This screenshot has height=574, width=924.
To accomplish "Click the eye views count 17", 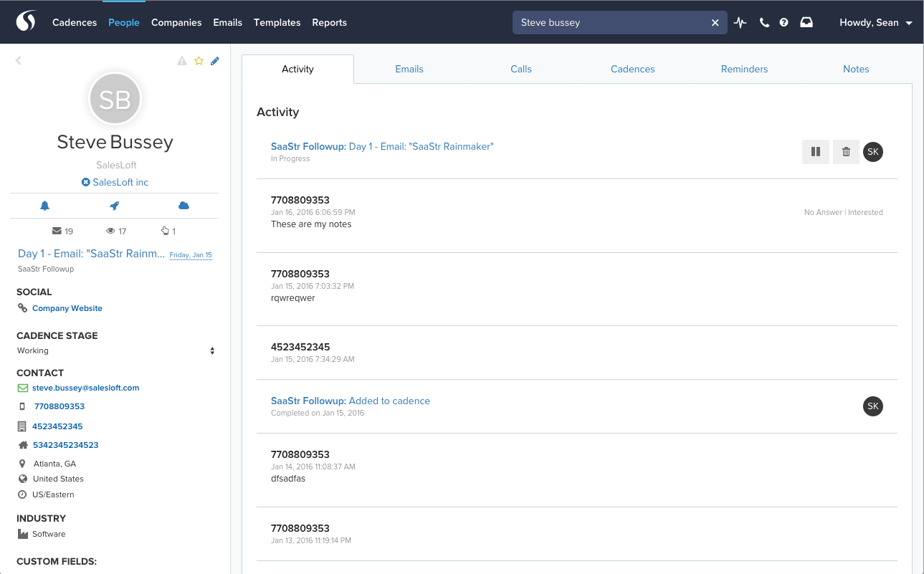I will [116, 231].
